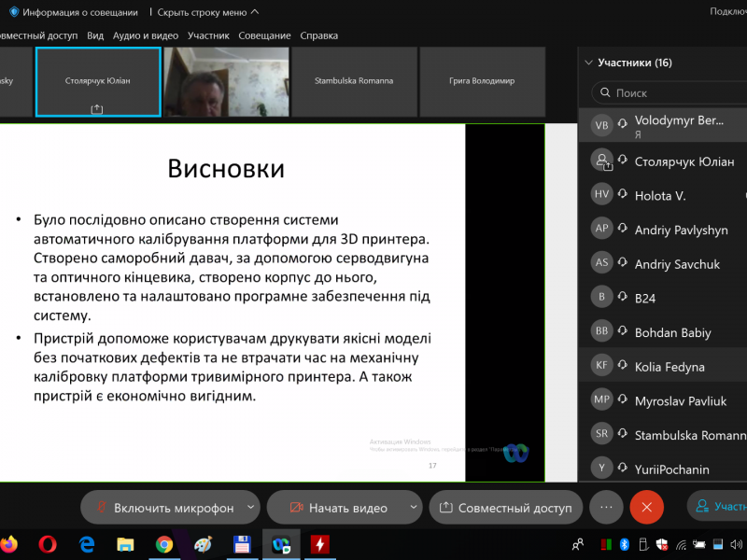Open Firefox from the taskbar
Viewport: 747px width, 560px height.
[8, 544]
